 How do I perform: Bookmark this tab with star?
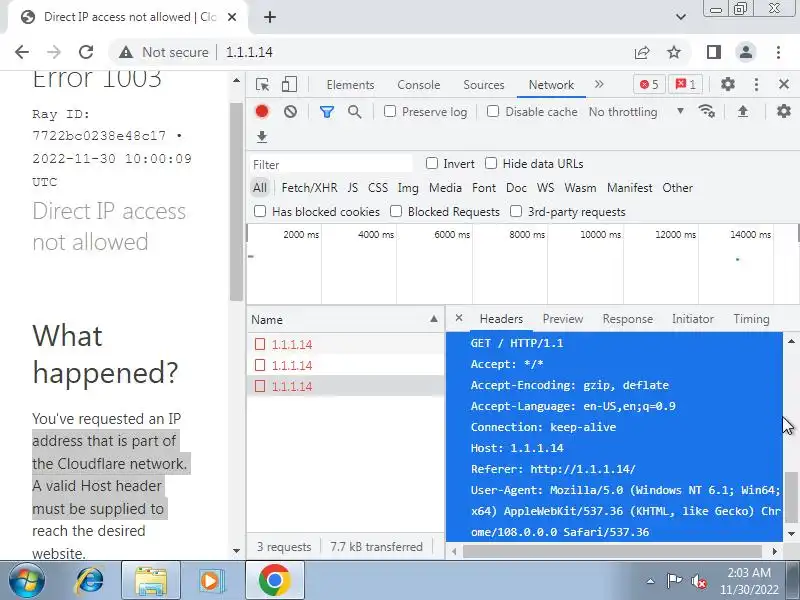(674, 52)
